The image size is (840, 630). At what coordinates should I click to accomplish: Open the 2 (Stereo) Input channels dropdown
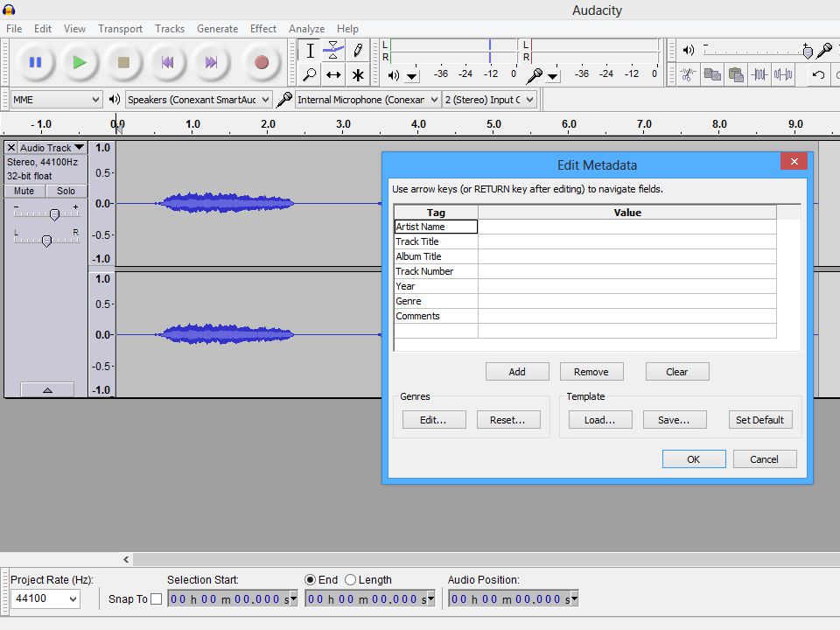[489, 100]
